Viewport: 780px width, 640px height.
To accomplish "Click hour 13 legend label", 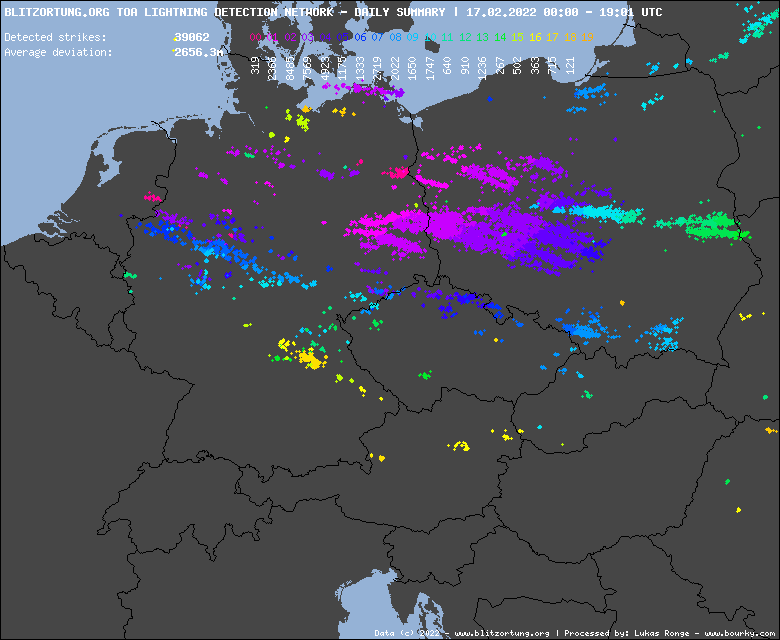I will coord(483,37).
